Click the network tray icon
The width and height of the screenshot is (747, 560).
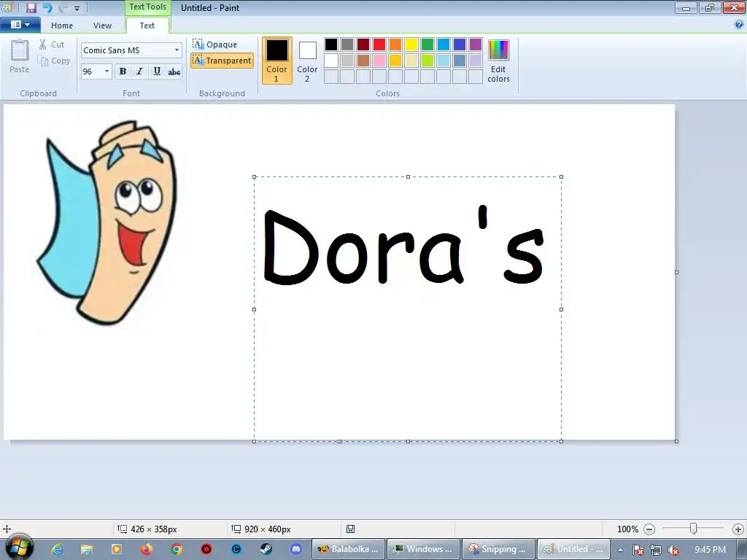click(x=656, y=550)
